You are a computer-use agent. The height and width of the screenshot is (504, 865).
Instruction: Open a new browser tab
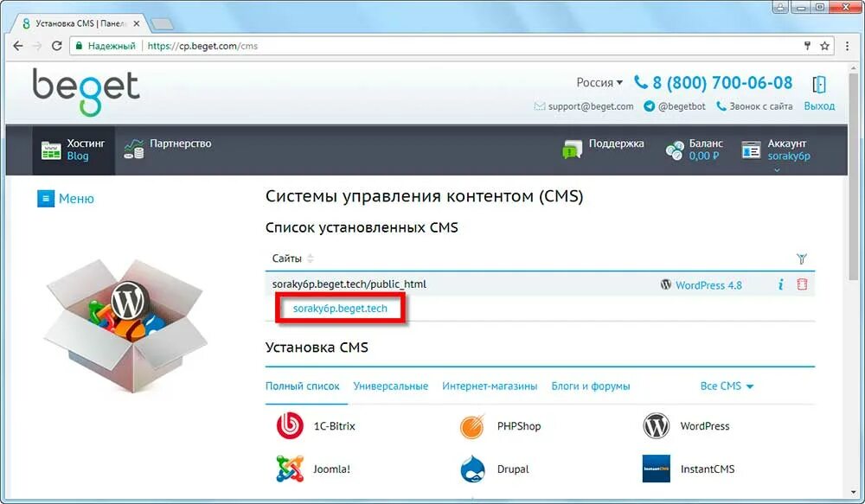tap(162, 24)
